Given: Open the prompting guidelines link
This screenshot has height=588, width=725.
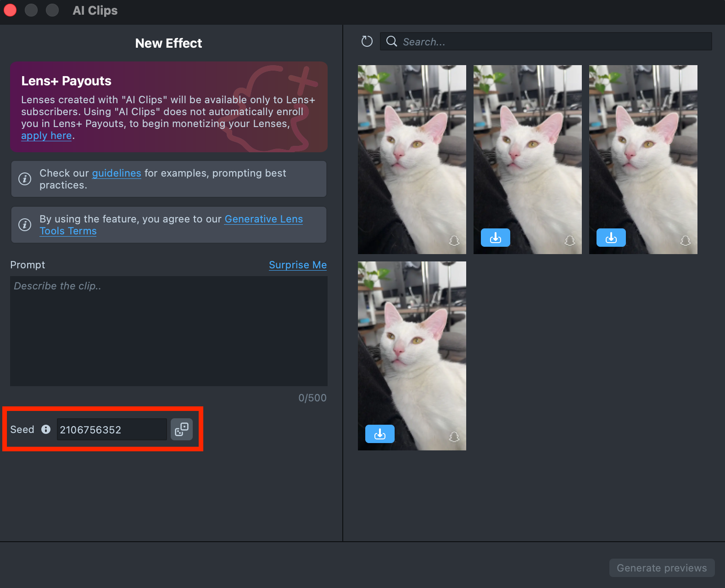Looking at the screenshot, I should pos(117,173).
